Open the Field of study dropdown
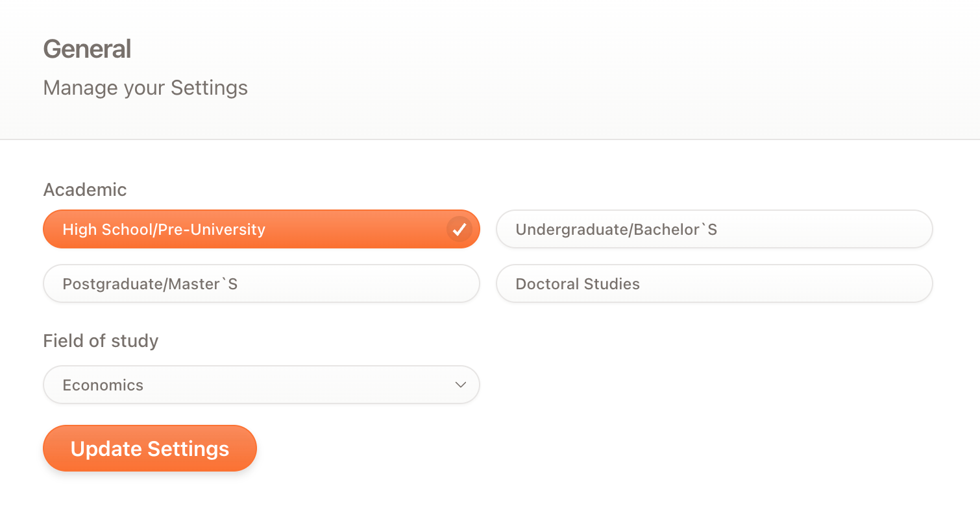Screen dimensions: 980x515 [x=262, y=385]
